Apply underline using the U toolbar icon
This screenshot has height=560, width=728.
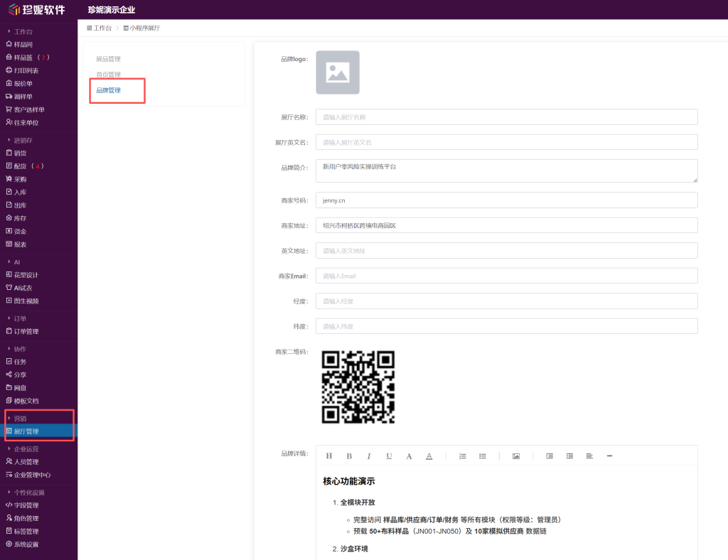click(389, 456)
